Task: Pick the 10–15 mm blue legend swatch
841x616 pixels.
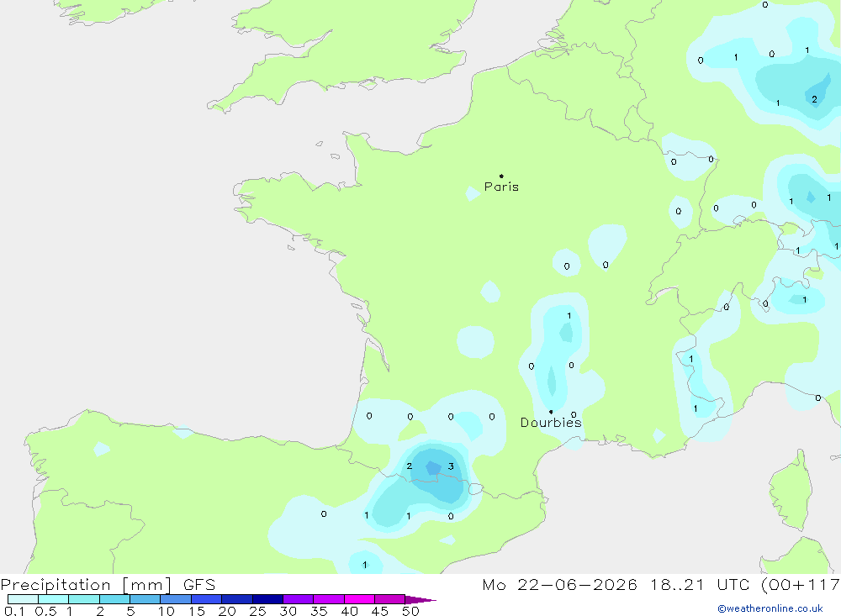Action: pyautogui.click(x=176, y=599)
